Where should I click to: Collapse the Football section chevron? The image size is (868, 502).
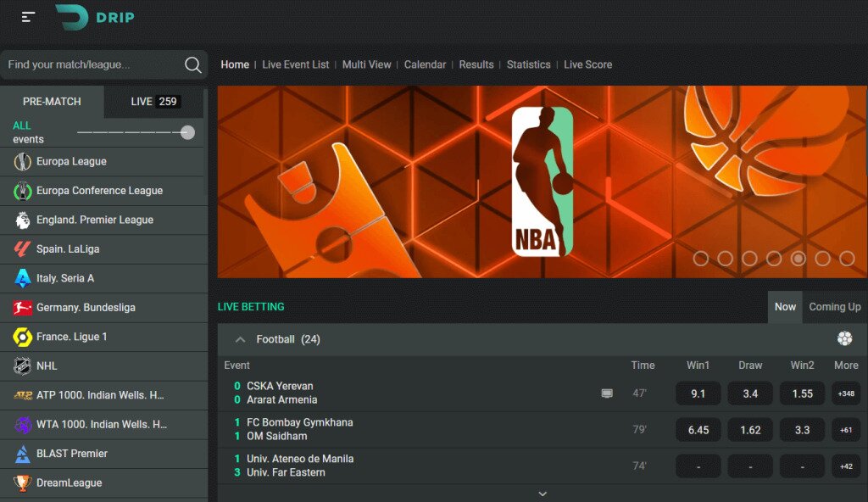tap(240, 338)
